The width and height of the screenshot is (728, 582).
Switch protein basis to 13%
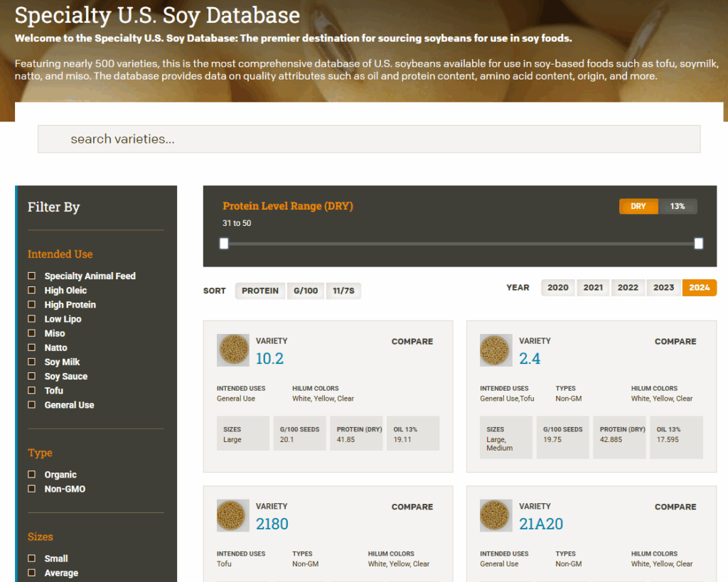(x=678, y=206)
